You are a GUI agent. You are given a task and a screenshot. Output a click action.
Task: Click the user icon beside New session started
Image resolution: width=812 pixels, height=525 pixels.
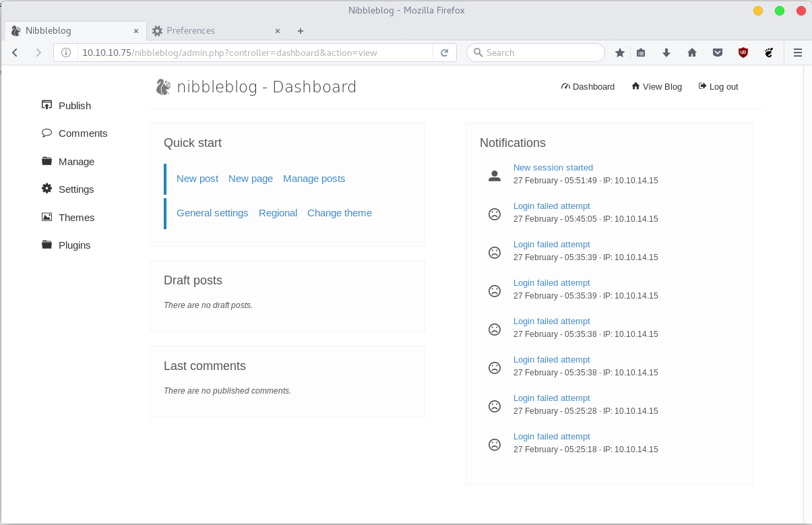coord(495,176)
